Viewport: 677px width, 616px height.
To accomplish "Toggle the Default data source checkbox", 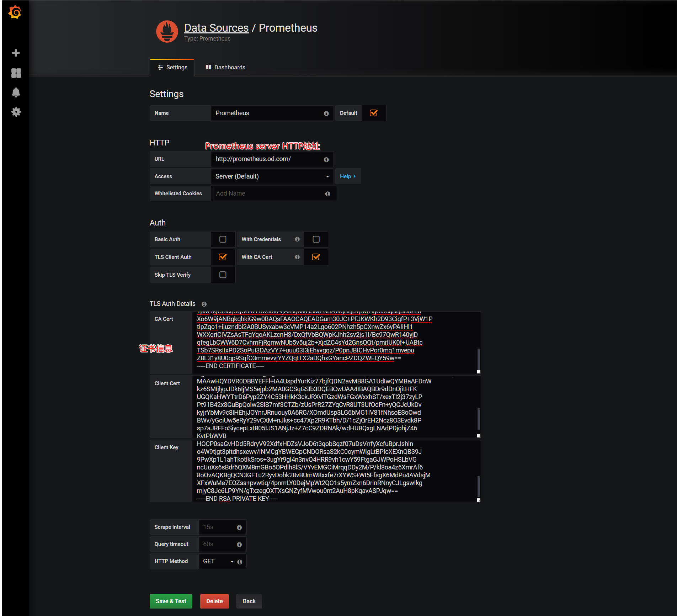I will [x=373, y=113].
